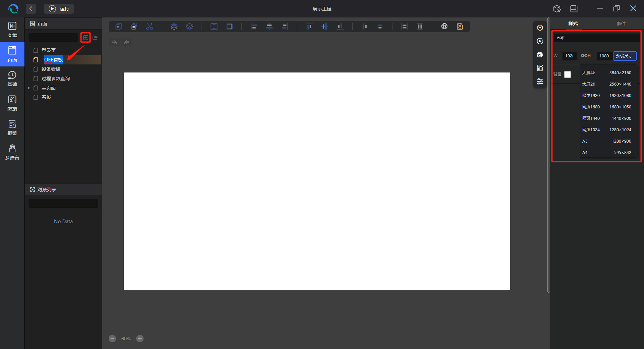Click the send to back layers icon

point(190,27)
